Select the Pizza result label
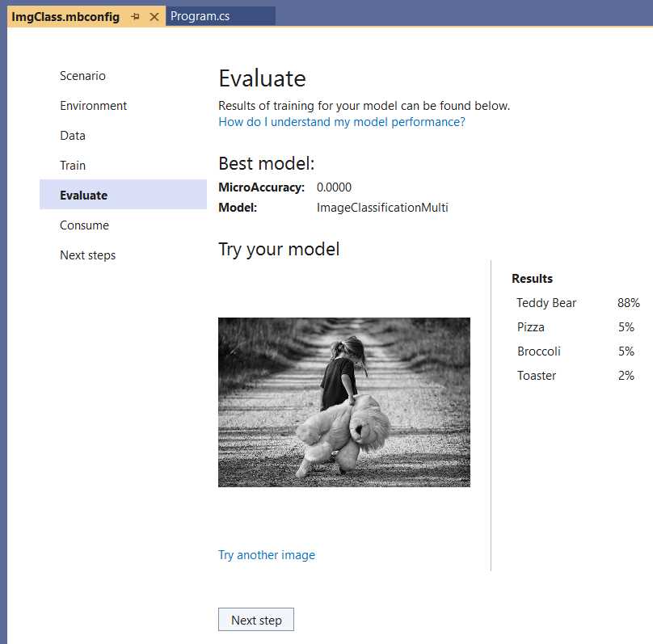The width and height of the screenshot is (653, 644). point(530,327)
